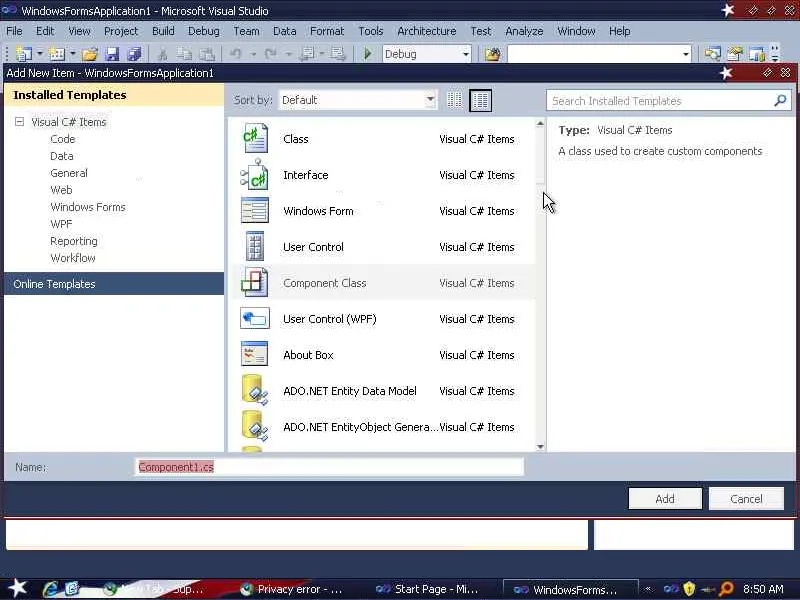Select ADO.NET EntityObject Generator icon
Viewport: 800px width, 600px height.
coord(255,426)
